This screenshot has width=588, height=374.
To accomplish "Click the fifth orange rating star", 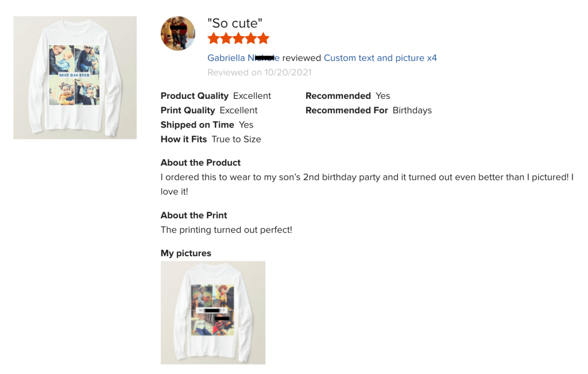I will [x=263, y=38].
